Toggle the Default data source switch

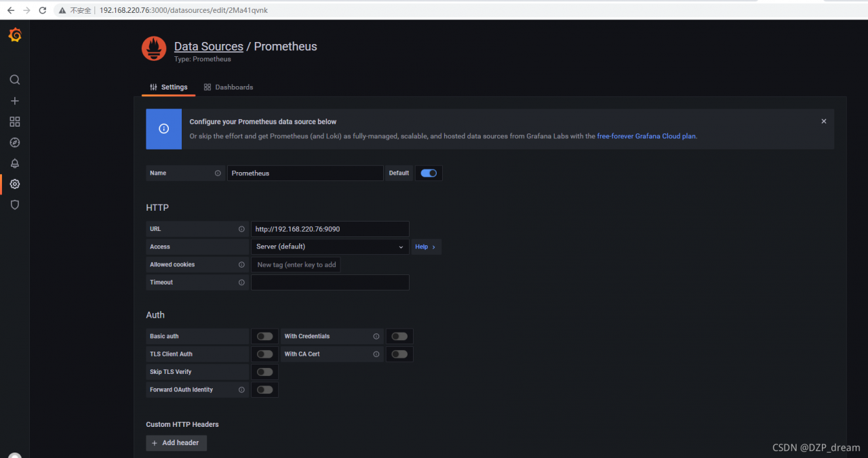tap(429, 173)
